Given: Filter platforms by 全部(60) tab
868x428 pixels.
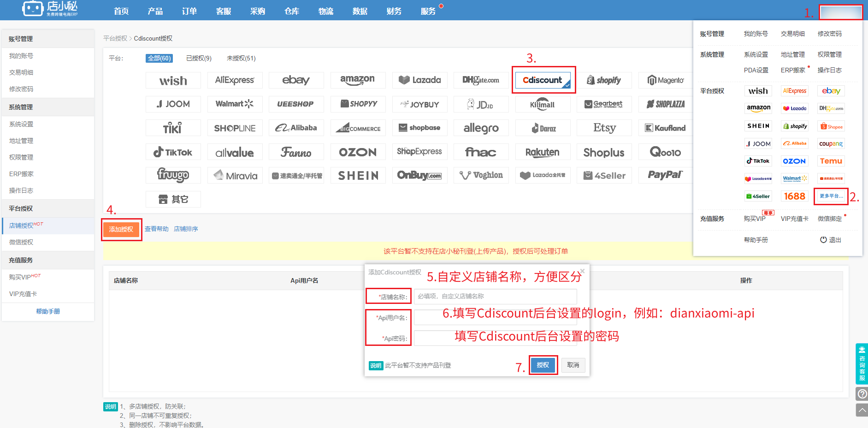Looking at the screenshot, I should 159,58.
